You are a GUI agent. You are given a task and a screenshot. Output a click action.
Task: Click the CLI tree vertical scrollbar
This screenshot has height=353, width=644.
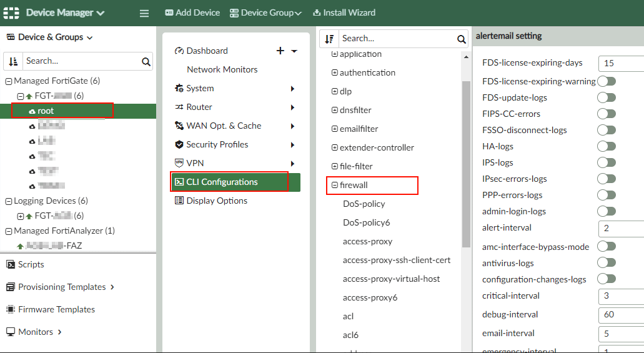(466, 164)
